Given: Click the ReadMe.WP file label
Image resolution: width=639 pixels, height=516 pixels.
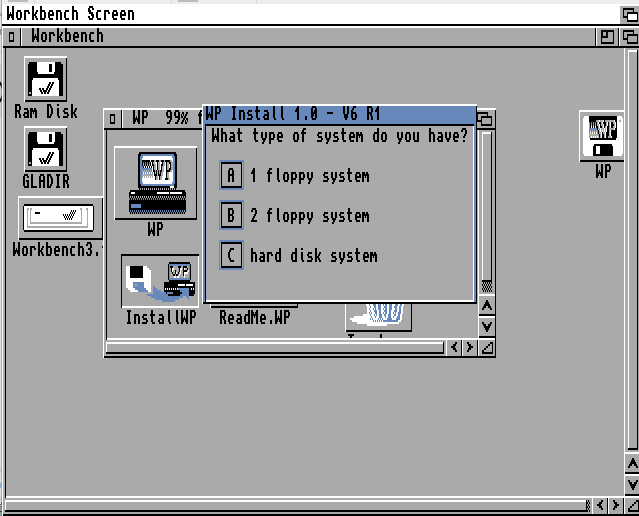Looking at the screenshot, I should pos(255,317).
